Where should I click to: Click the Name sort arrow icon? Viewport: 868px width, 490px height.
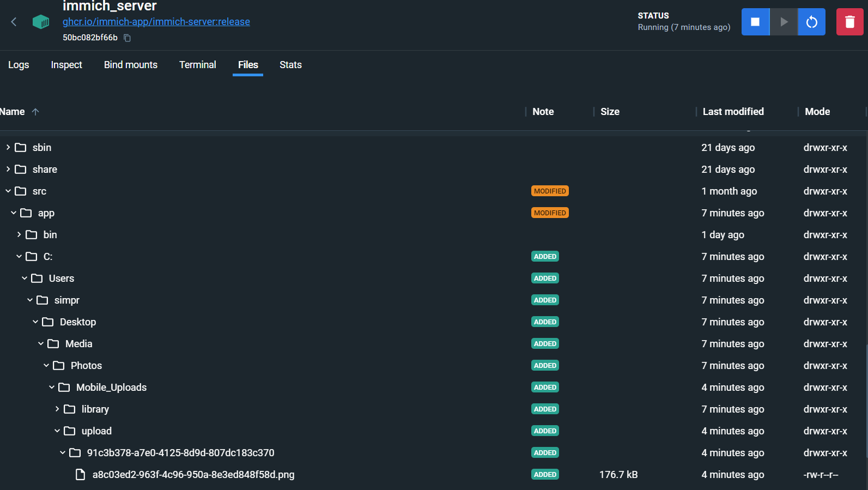[x=35, y=112]
